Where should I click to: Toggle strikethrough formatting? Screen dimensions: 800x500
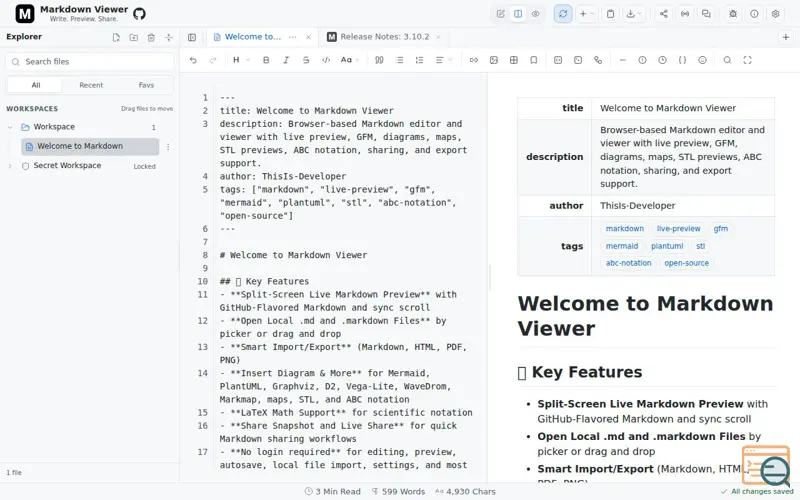point(306,60)
